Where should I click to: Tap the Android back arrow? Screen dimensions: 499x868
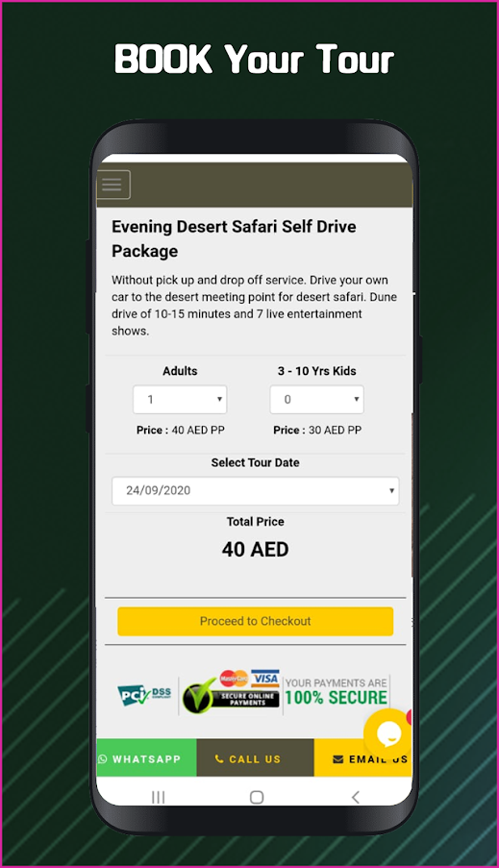point(356,797)
